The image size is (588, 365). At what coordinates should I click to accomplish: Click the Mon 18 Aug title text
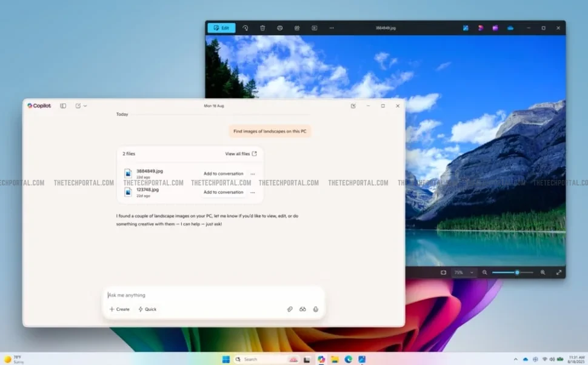pos(214,105)
